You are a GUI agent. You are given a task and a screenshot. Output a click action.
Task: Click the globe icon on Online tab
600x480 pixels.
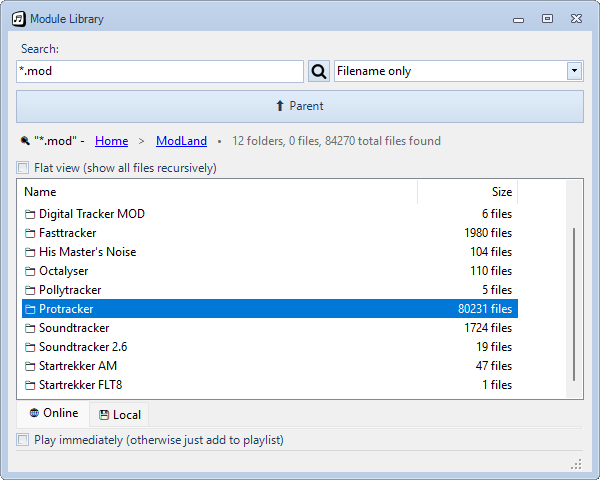click(x=34, y=413)
